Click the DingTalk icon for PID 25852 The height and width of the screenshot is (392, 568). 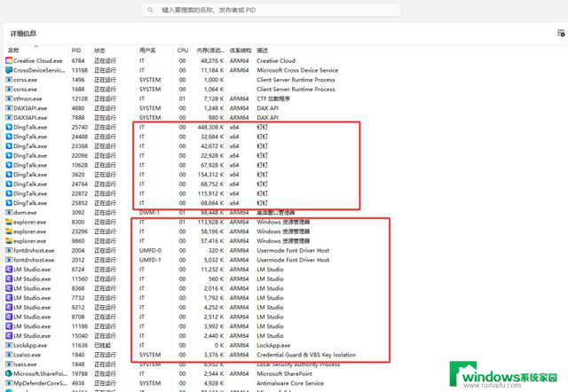point(9,203)
